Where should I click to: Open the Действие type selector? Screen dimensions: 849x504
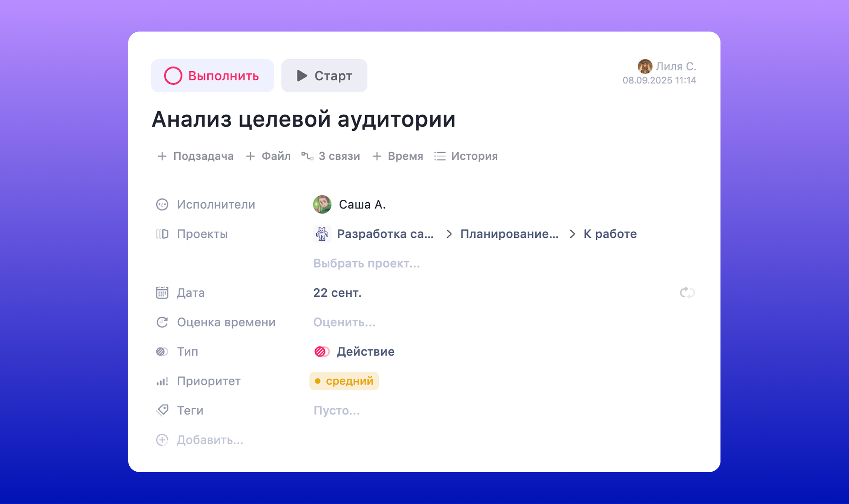coord(365,351)
